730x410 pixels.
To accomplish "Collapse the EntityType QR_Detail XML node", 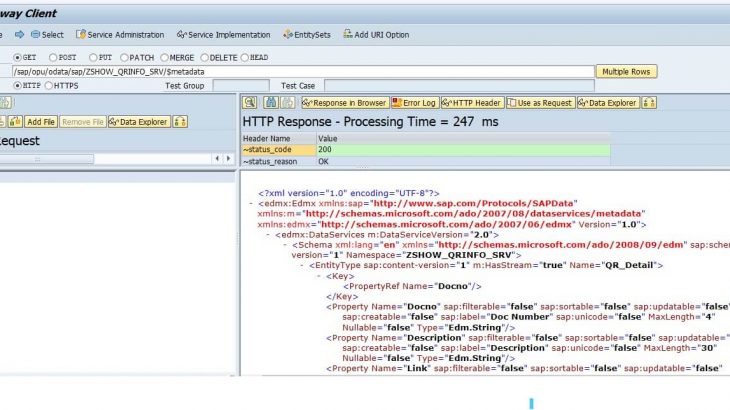I will pos(302,265).
